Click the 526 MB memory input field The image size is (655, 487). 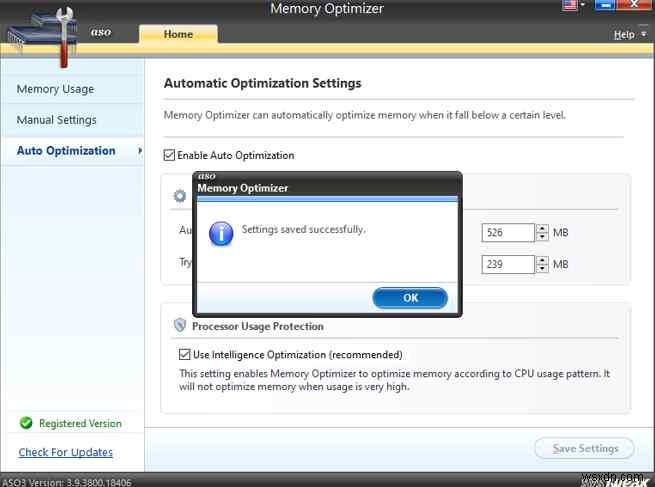coord(507,233)
